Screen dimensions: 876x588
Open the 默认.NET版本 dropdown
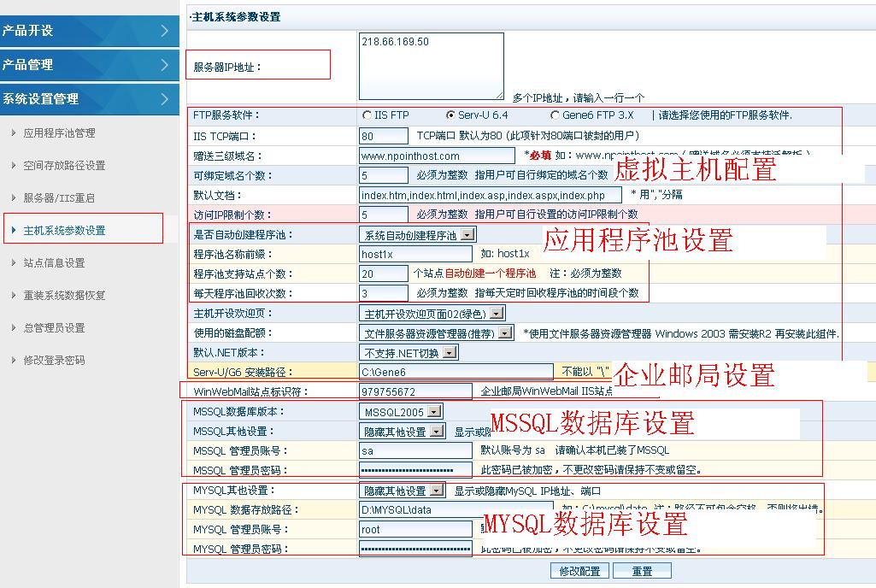click(449, 352)
